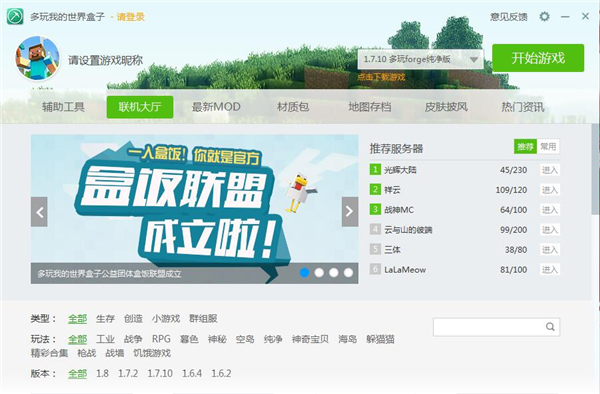Switch to 材质包 tab
This screenshot has height=394, width=600.
tap(293, 107)
